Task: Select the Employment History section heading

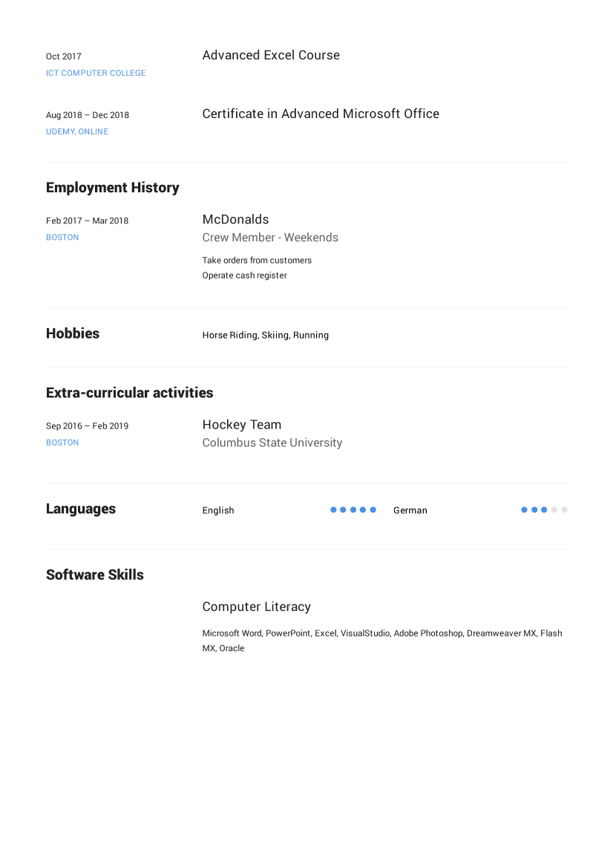Action: 112,188
